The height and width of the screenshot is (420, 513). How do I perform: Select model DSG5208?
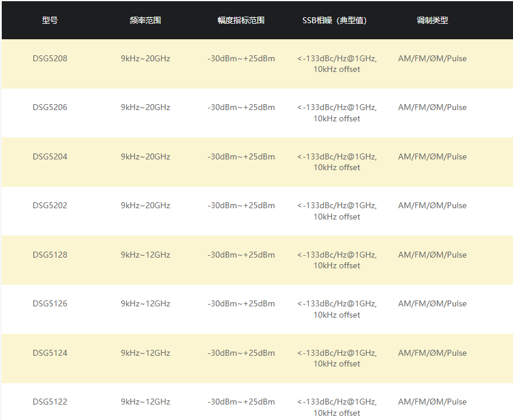pyautogui.click(x=50, y=58)
